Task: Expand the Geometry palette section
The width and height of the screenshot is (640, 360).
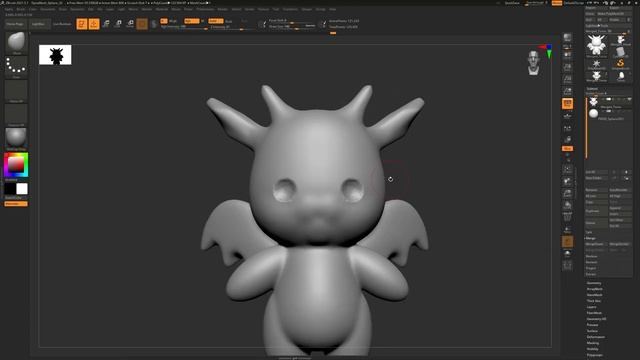Action: (594, 283)
